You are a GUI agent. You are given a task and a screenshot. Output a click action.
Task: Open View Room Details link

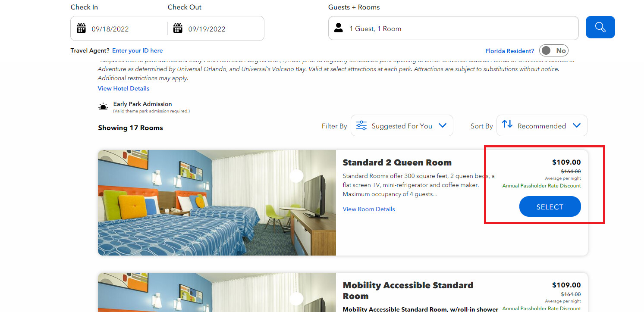(369, 209)
